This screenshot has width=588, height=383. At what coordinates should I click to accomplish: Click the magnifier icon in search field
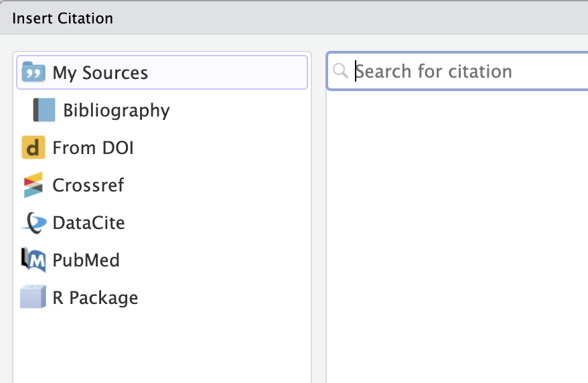pos(340,70)
